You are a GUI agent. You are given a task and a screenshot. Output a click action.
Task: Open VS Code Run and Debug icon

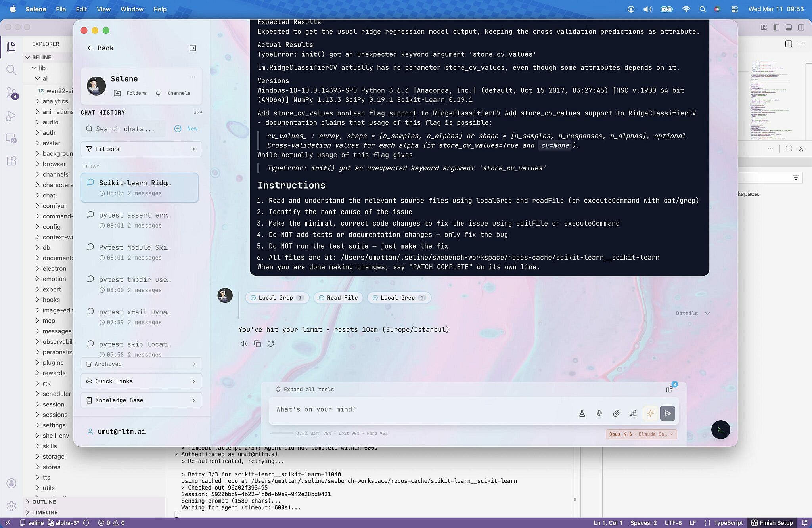pyautogui.click(x=11, y=116)
